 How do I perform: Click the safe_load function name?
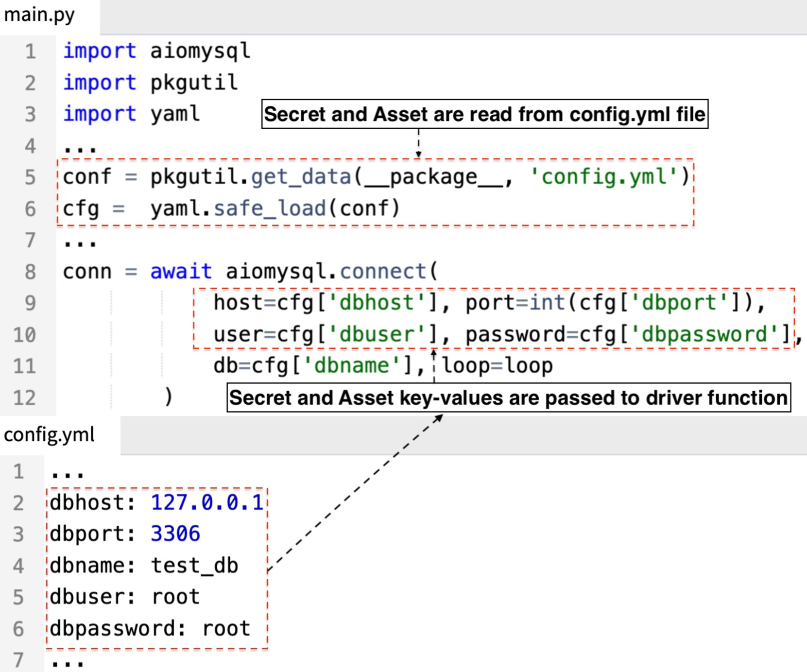(x=270, y=208)
